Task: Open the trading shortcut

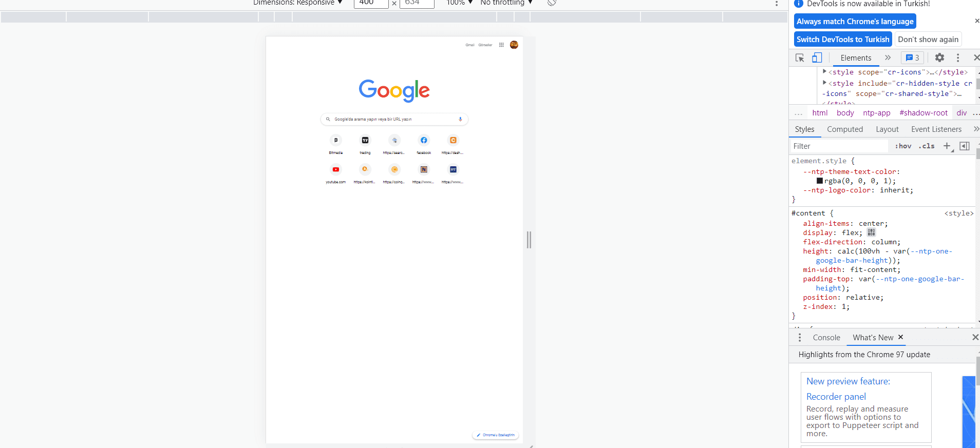Action: click(x=365, y=144)
